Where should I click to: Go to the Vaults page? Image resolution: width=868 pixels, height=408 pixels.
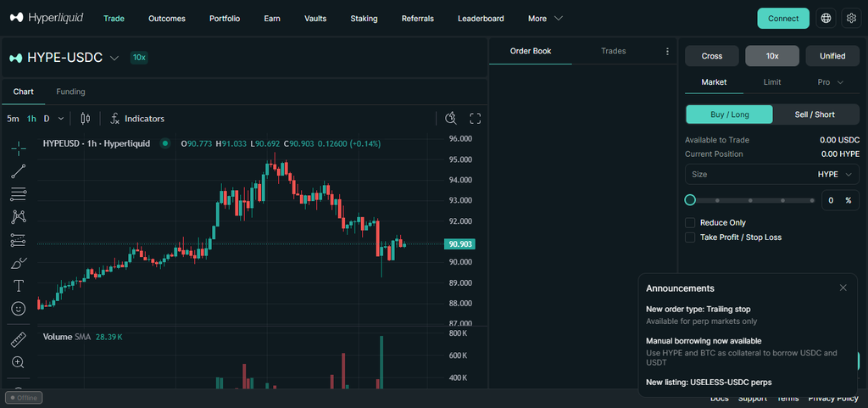point(315,19)
